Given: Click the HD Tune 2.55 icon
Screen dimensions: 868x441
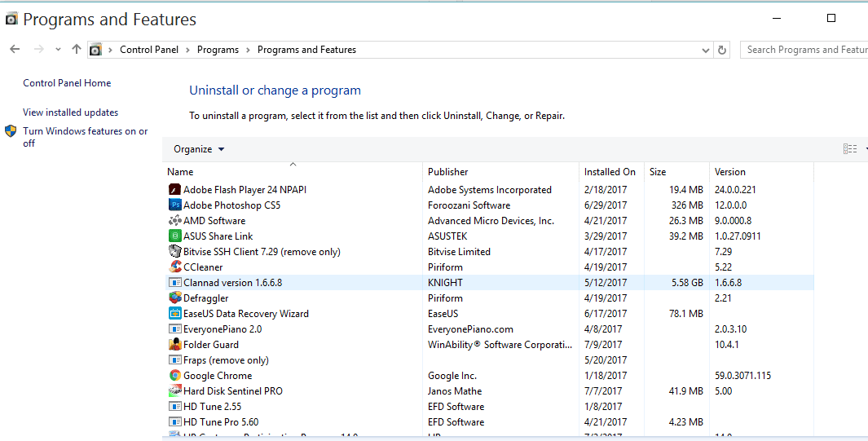Looking at the screenshot, I should coord(175,406).
